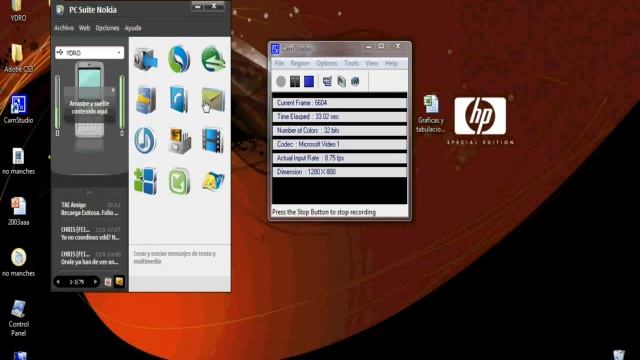640x360 pixels.
Task: Open the envelope Messages icon
Action: pos(213,100)
